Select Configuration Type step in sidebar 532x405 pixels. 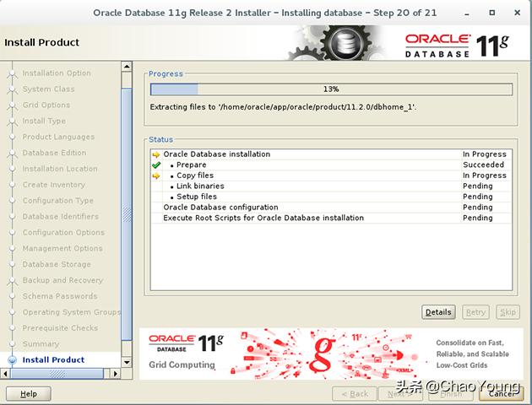coord(58,200)
